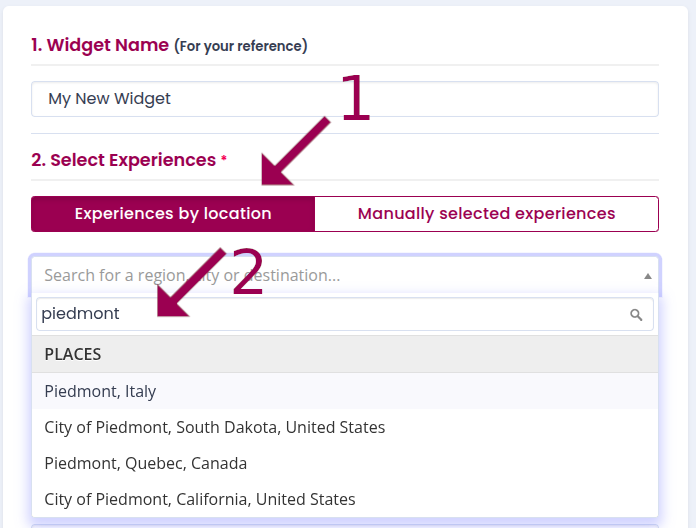Pick "City of Piedmont, South Dakota, United States"

point(214,427)
